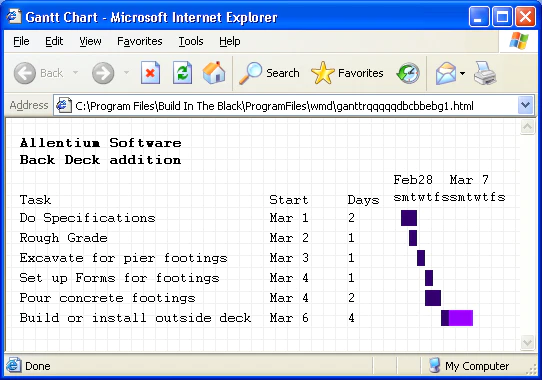
Task: Open the Search pane
Action: (269, 73)
